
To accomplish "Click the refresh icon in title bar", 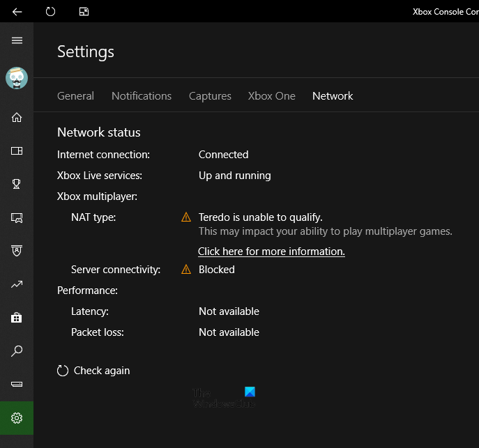I will coord(50,12).
